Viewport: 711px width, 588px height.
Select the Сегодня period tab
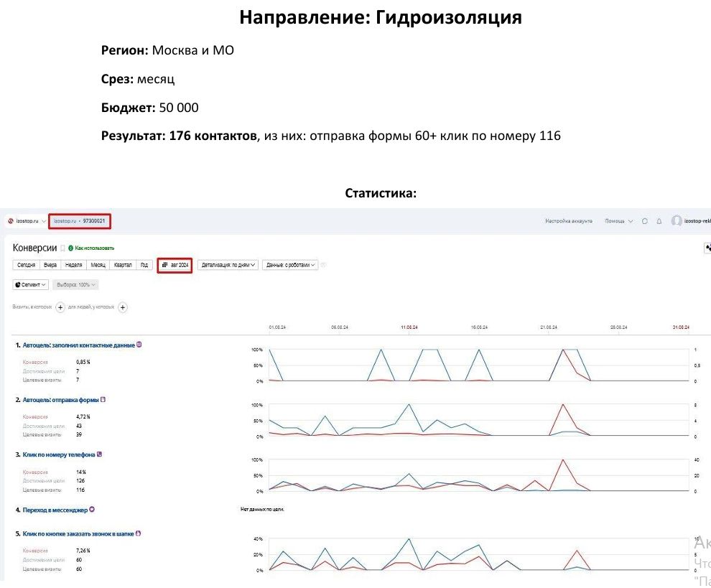coord(26,265)
